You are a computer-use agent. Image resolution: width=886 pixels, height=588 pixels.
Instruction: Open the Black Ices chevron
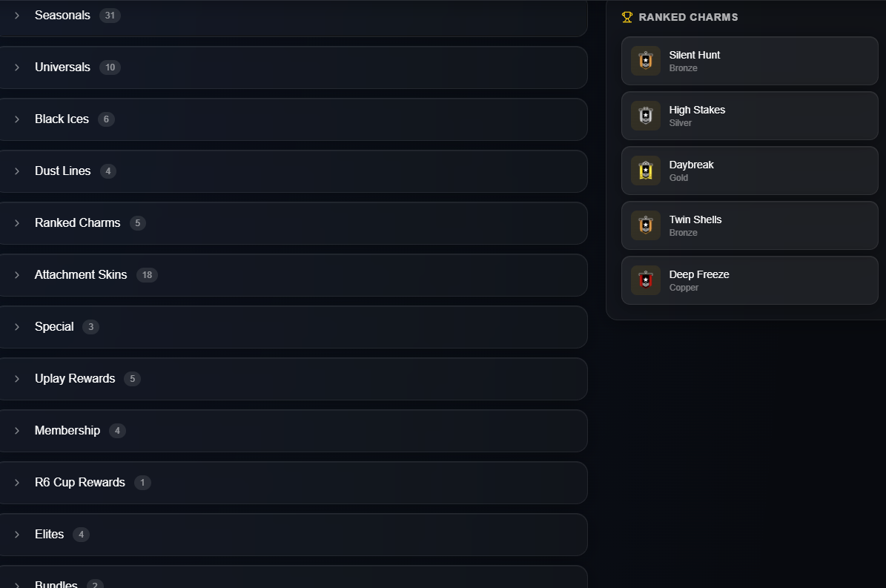coord(17,119)
